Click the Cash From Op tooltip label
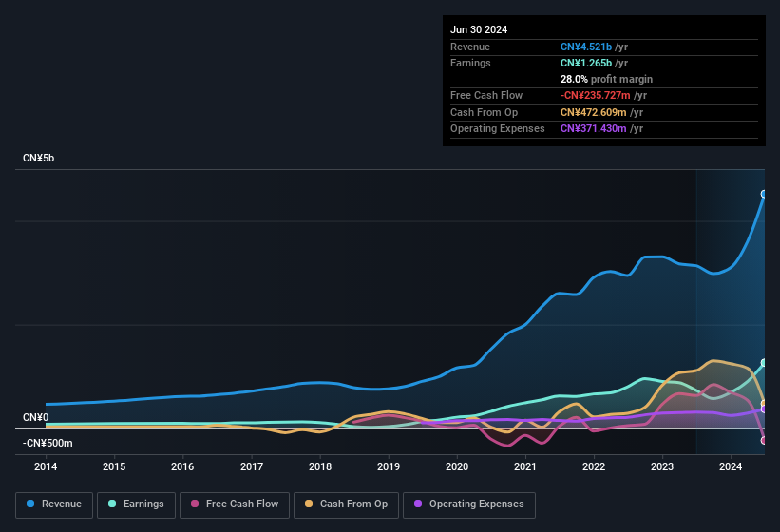The width and height of the screenshot is (780, 532). pos(484,112)
